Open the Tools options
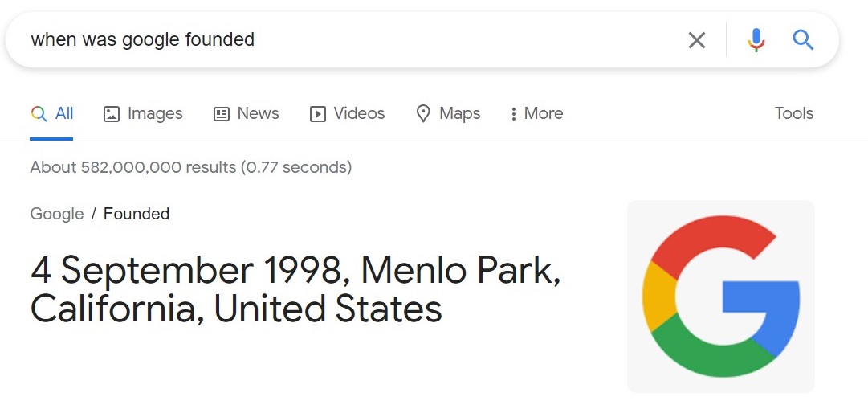868x409 pixels. 794,113
